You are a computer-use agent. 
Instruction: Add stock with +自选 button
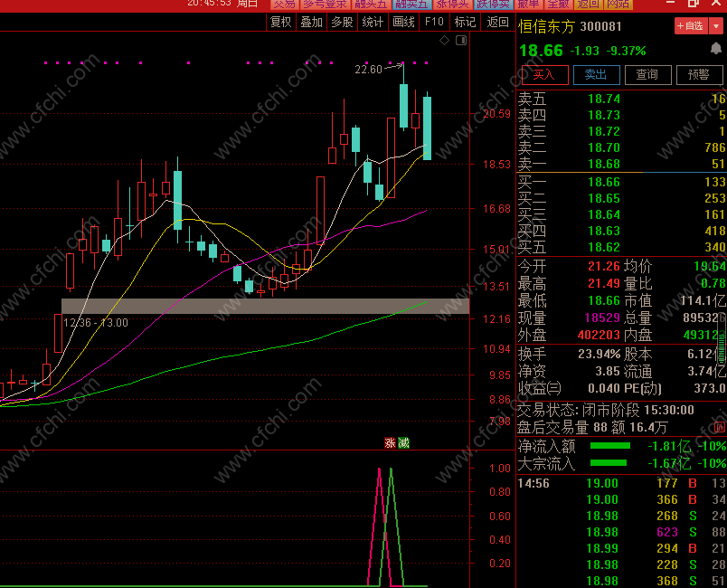pyautogui.click(x=692, y=26)
